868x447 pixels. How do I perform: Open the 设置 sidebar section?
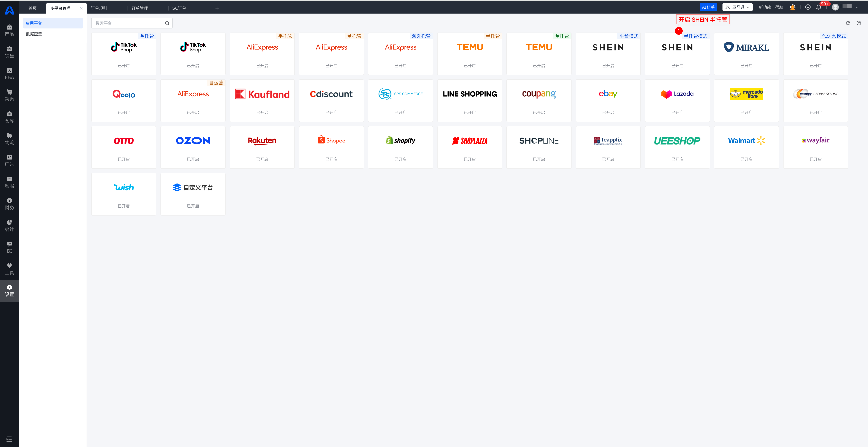tap(9, 290)
